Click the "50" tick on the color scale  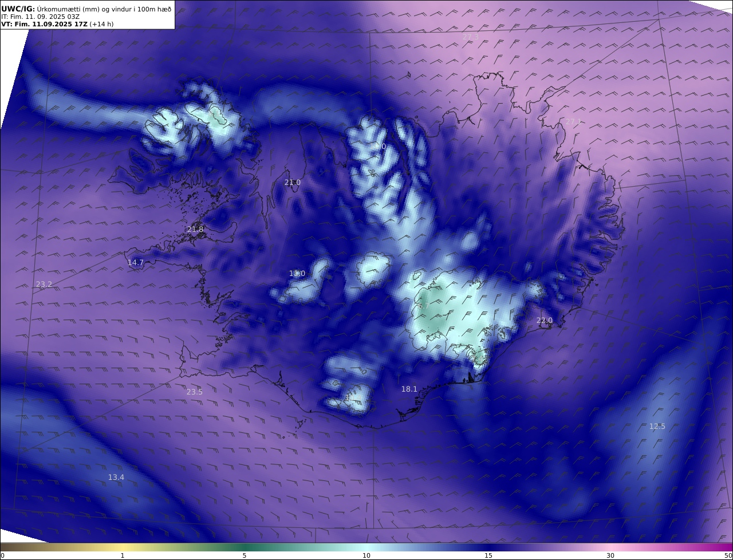(x=728, y=555)
